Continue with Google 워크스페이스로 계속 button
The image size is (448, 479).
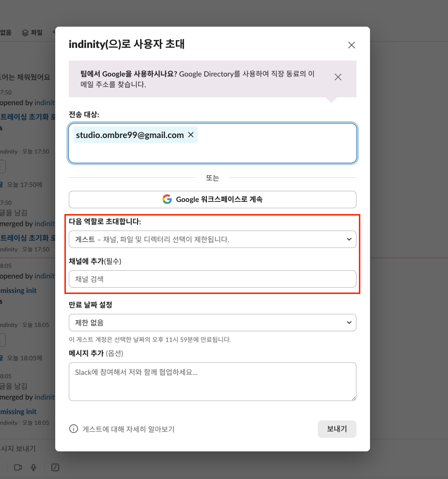tap(212, 199)
